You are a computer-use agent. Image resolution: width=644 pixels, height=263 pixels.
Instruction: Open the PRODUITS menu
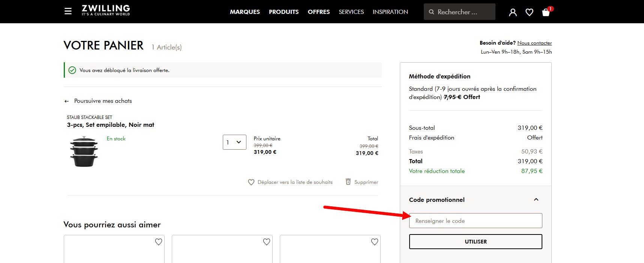(284, 12)
